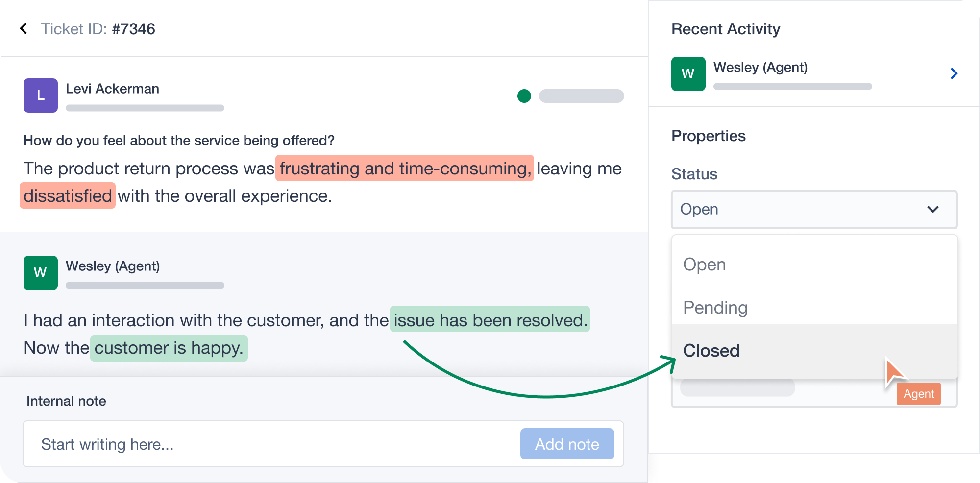Click the highlighted 'frustrating and time-consuming,' phrase
The width and height of the screenshot is (980, 483).
(405, 169)
